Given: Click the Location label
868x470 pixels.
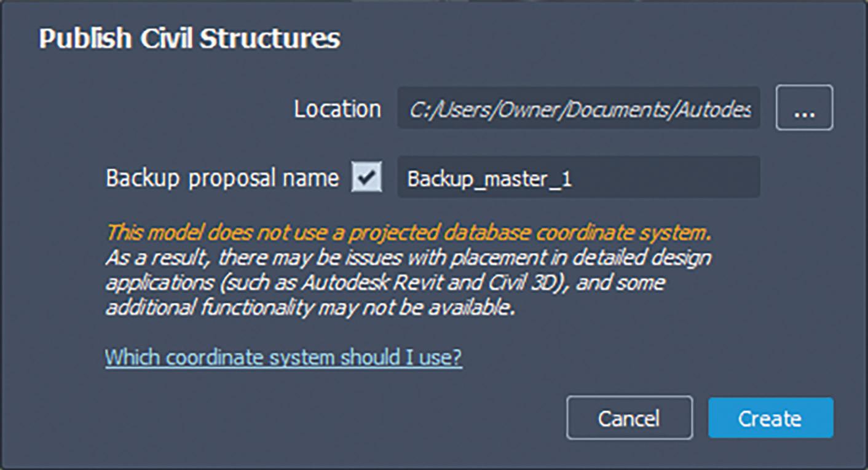Looking at the screenshot, I should click(x=337, y=109).
